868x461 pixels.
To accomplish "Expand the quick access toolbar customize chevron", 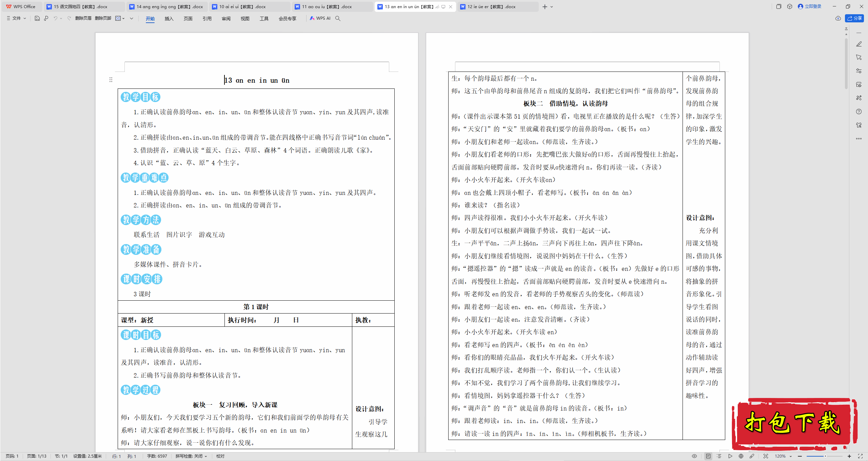I will coord(132,18).
